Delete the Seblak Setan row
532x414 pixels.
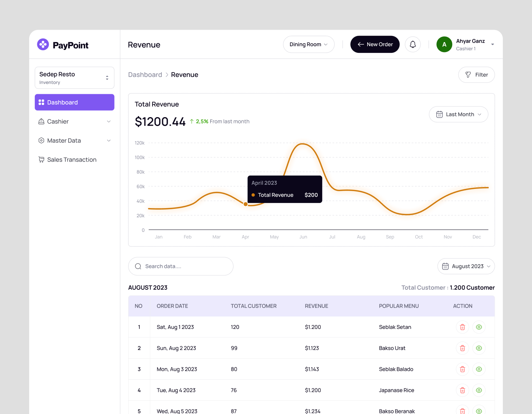coord(462,327)
